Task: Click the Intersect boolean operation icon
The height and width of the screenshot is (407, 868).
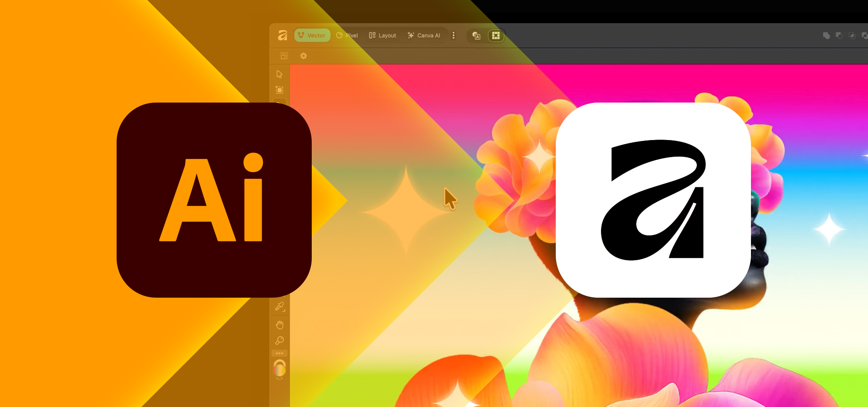Action: point(852,36)
